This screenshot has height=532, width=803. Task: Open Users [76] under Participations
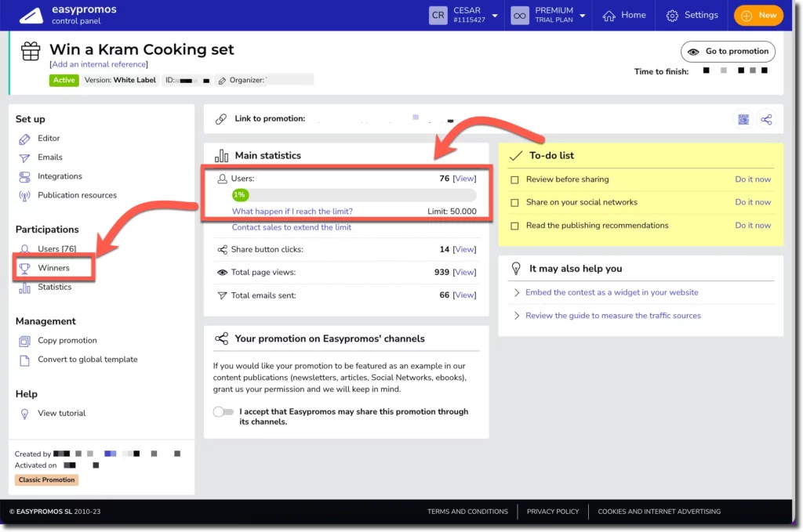[56, 248]
